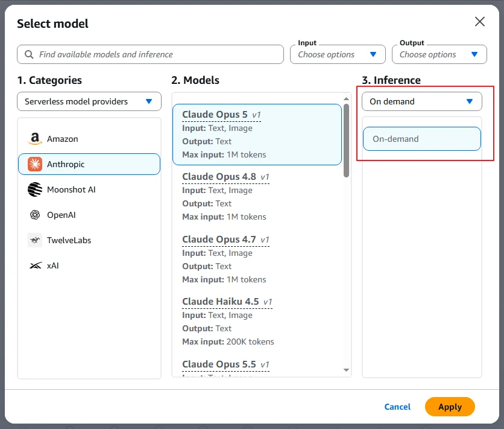Image resolution: width=504 pixels, height=429 pixels.
Task: Click the 2. Models heading
Action: point(195,80)
